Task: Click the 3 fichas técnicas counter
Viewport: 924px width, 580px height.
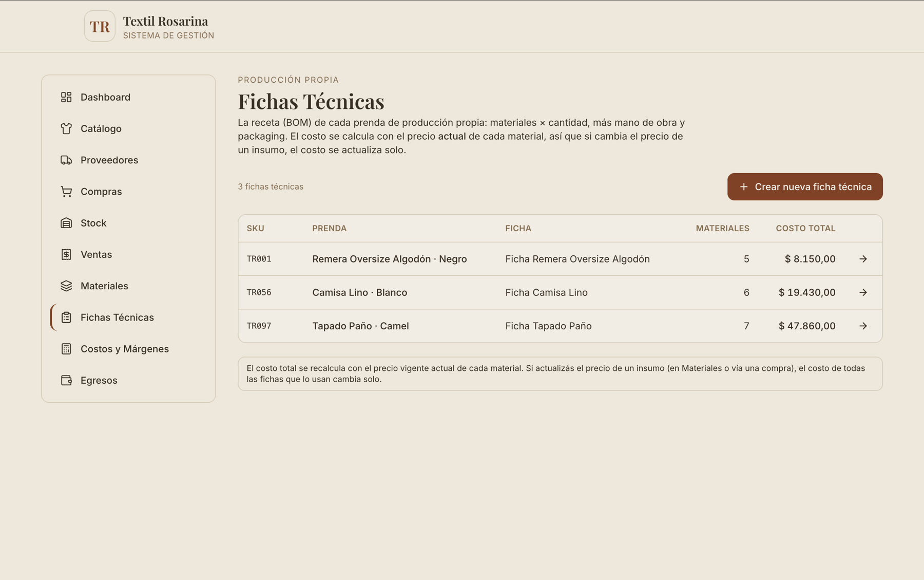Action: 271,186
